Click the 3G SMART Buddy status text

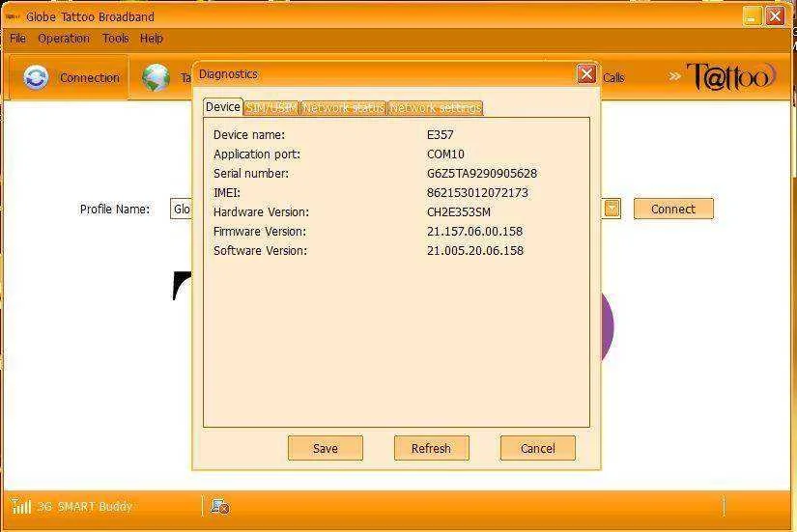click(x=85, y=507)
